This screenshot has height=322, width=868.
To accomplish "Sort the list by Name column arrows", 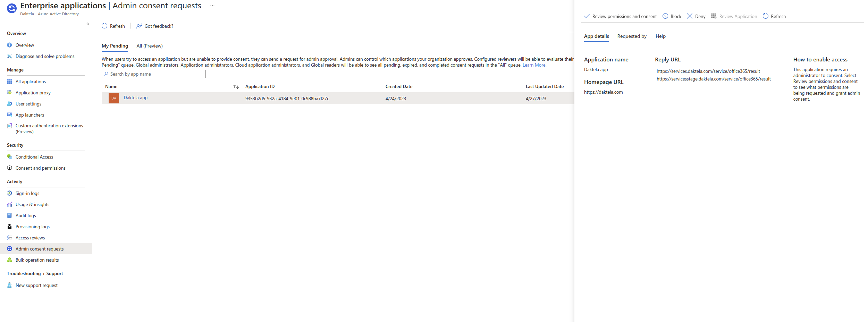I will click(x=236, y=87).
